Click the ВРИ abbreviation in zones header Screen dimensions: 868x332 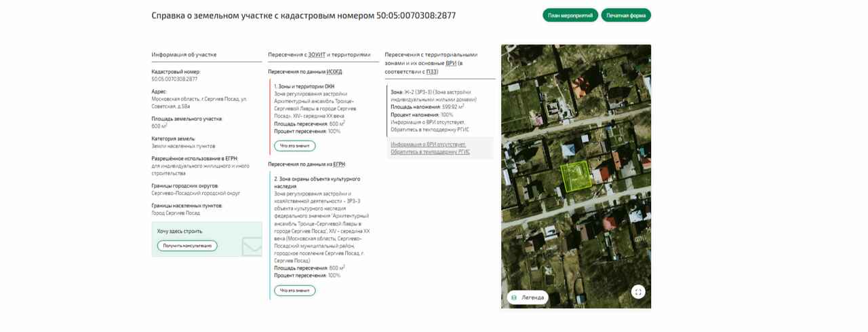[451, 63]
